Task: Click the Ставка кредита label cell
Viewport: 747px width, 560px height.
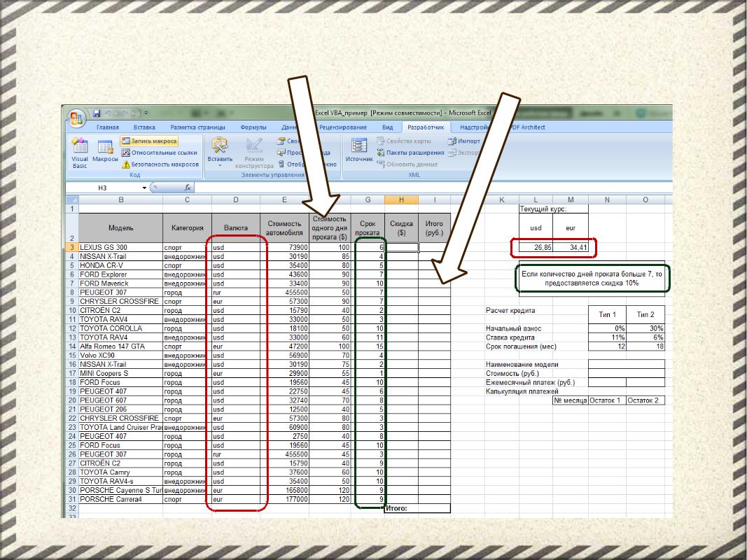Action: point(510,337)
